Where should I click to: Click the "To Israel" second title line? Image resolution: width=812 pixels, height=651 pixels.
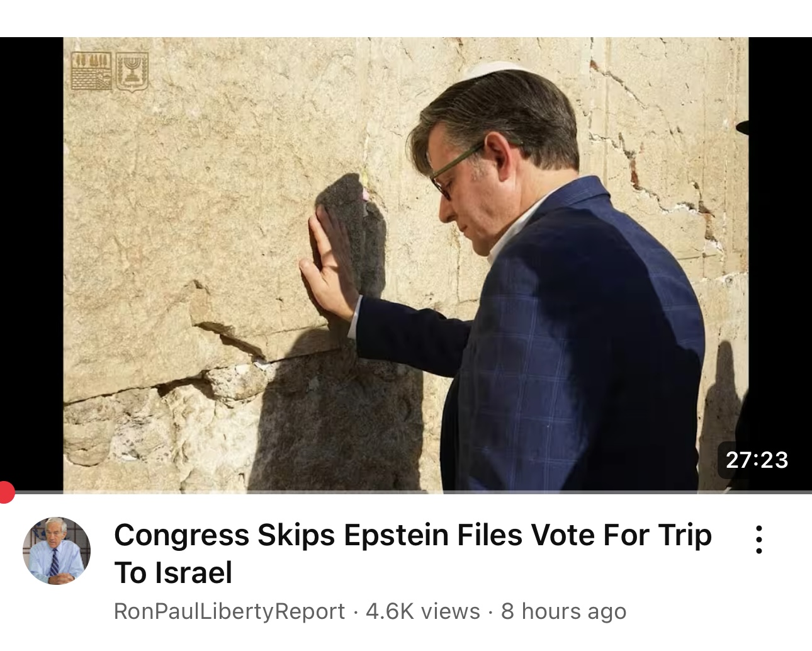pyautogui.click(x=173, y=572)
